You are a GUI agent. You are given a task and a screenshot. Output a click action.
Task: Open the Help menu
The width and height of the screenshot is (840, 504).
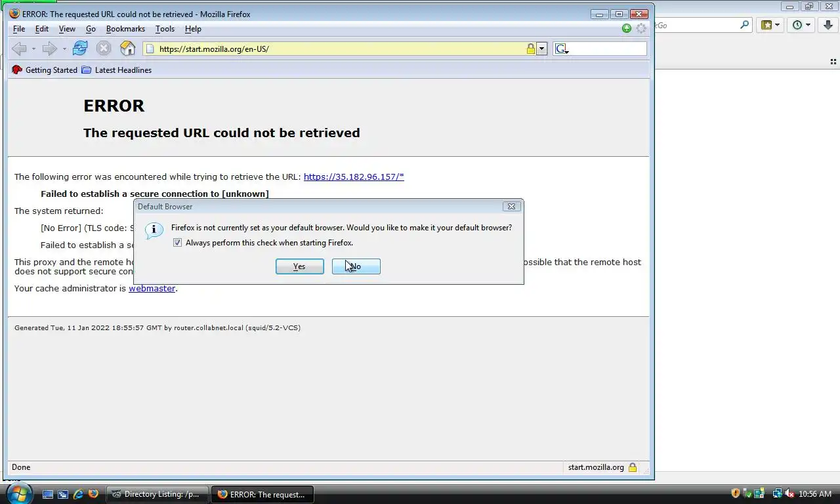coord(193,29)
